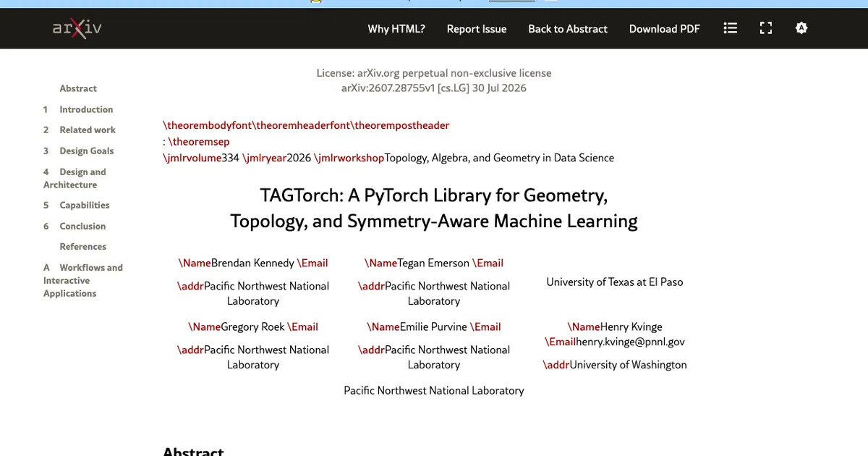Click the TAGTorch paper title

434,208
